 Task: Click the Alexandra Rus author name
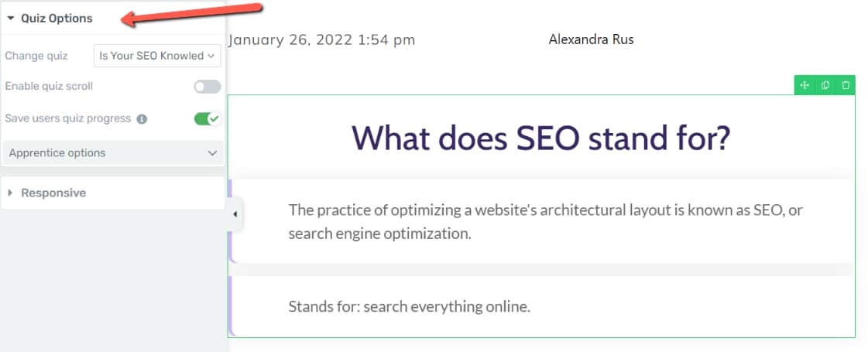point(592,39)
